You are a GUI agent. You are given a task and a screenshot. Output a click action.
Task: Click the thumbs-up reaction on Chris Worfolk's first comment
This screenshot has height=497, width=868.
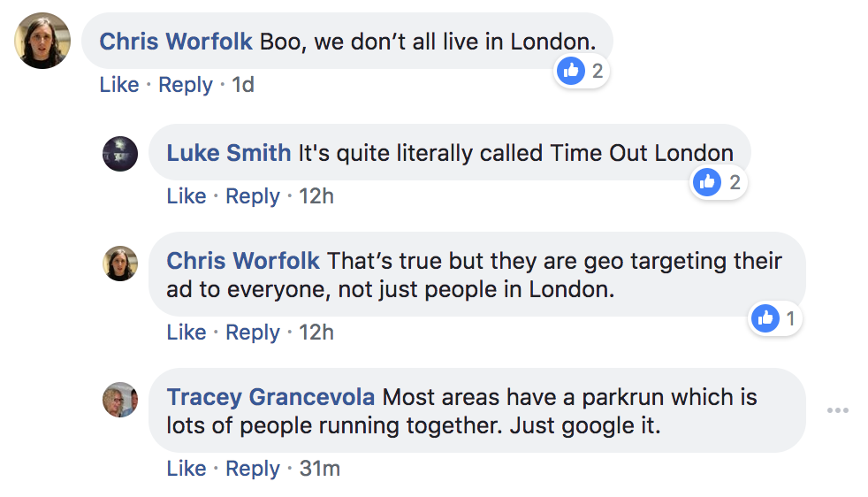pos(572,71)
